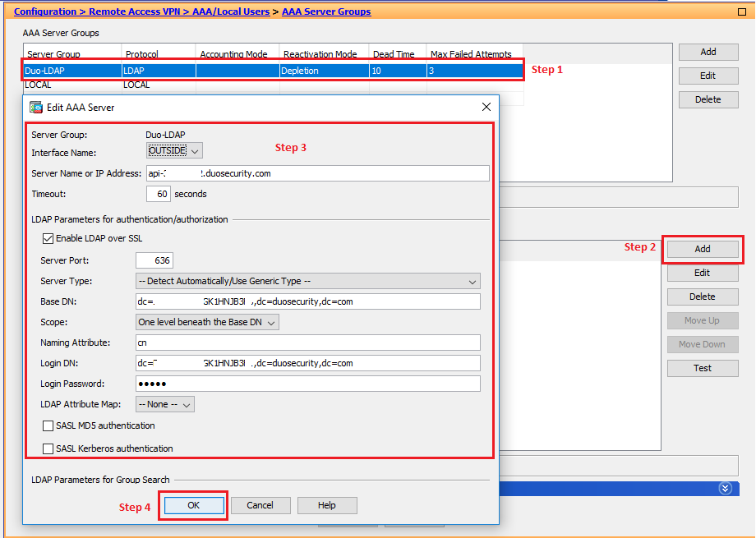The width and height of the screenshot is (756, 538).
Task: Select the Duo-LDAP server group row
Action: coord(274,71)
